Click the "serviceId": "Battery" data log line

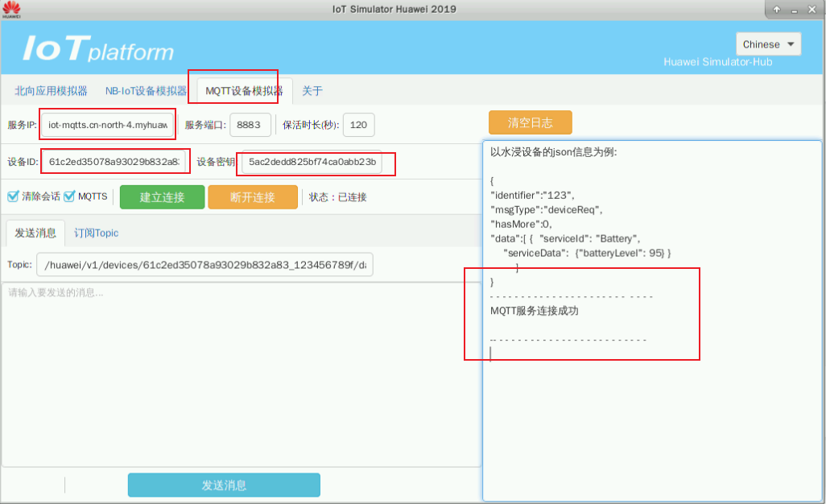[x=565, y=238]
